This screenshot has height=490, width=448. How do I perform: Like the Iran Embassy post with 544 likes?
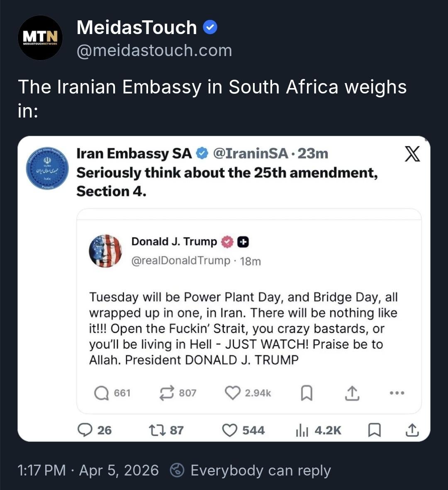click(x=230, y=430)
